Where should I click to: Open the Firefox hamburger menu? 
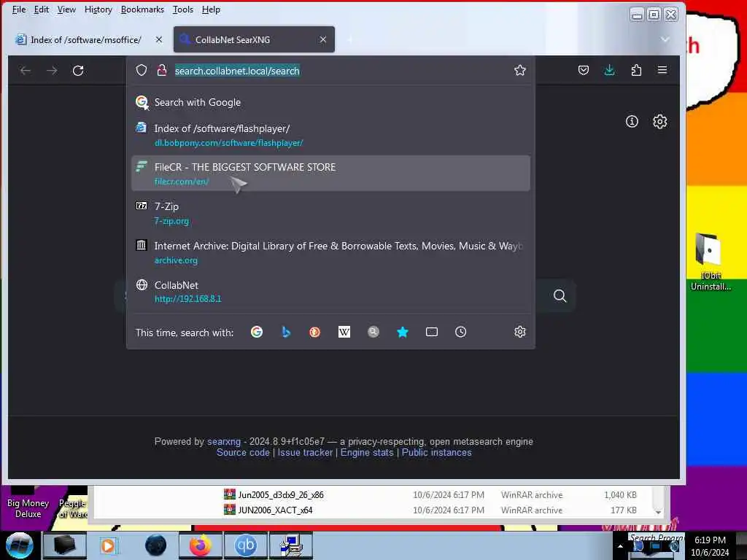[662, 70]
